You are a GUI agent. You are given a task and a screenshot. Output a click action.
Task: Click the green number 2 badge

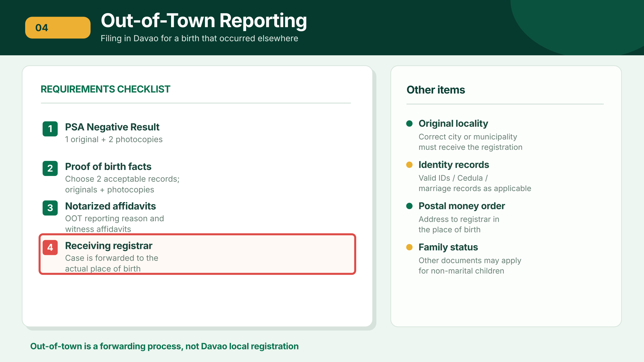coord(50,168)
